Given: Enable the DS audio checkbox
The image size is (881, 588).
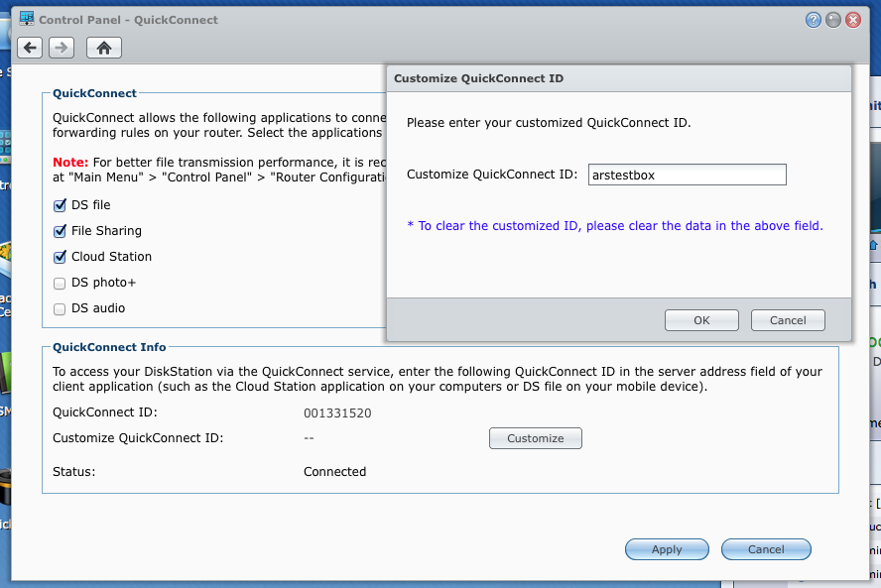Looking at the screenshot, I should [x=60, y=309].
